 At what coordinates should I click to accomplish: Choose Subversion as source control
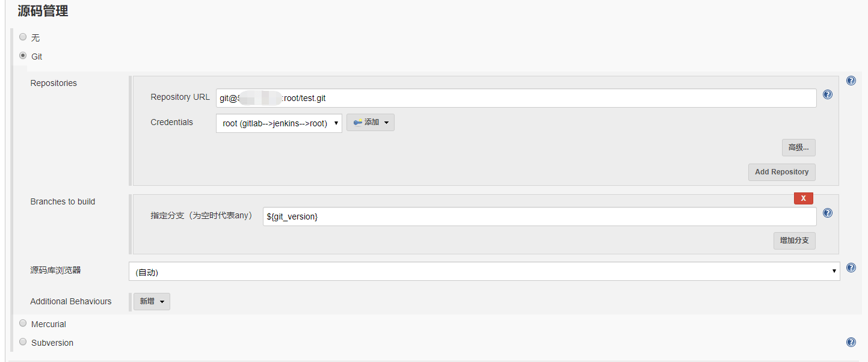[x=23, y=342]
